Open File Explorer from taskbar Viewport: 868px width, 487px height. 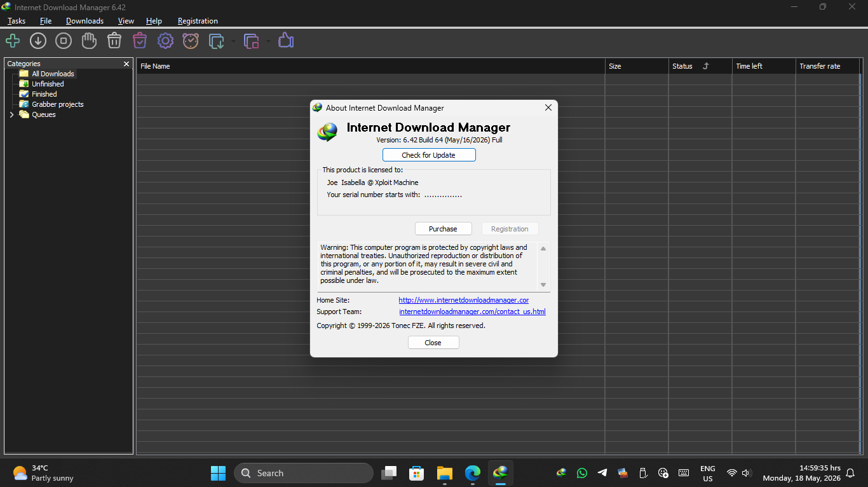445,473
